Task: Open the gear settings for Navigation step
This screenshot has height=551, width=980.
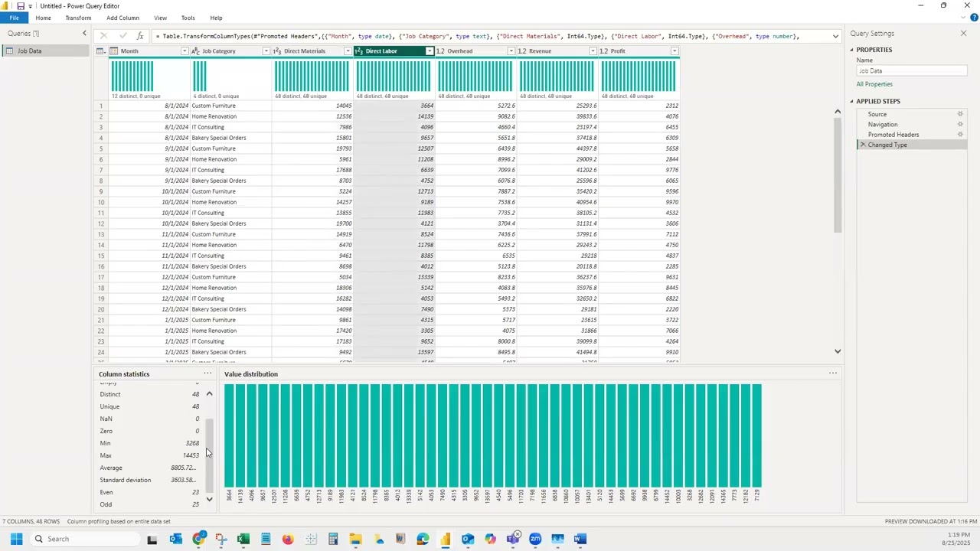Action: click(x=960, y=124)
